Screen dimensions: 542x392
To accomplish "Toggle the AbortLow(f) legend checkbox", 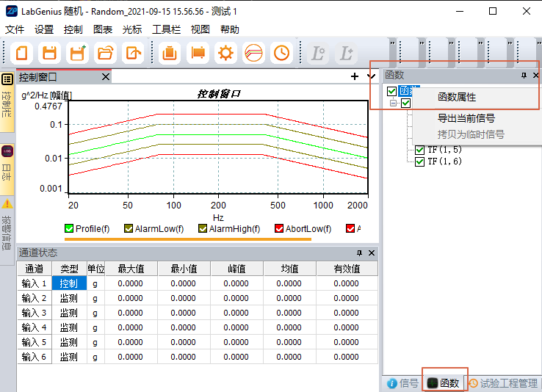I will point(279,228).
